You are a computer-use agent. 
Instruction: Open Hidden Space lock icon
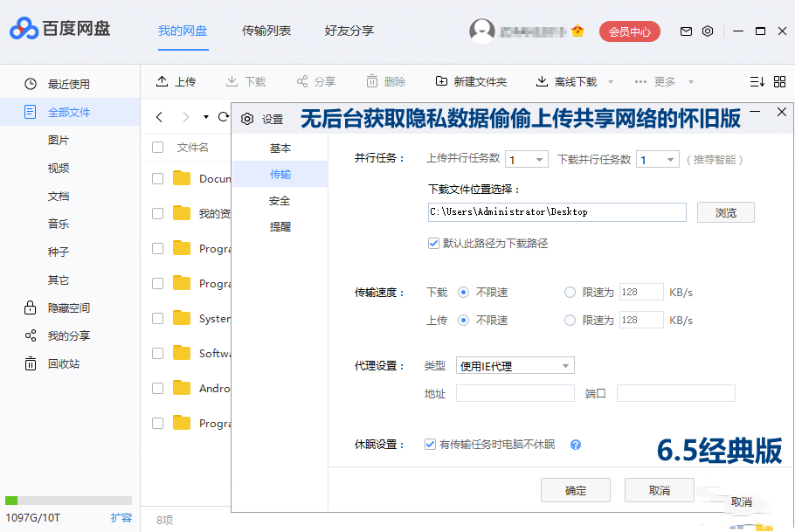point(30,307)
